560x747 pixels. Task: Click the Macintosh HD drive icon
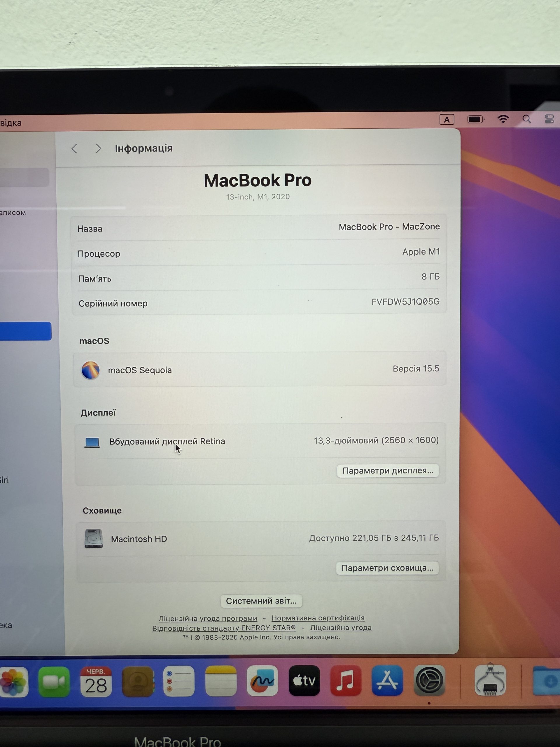click(x=94, y=538)
